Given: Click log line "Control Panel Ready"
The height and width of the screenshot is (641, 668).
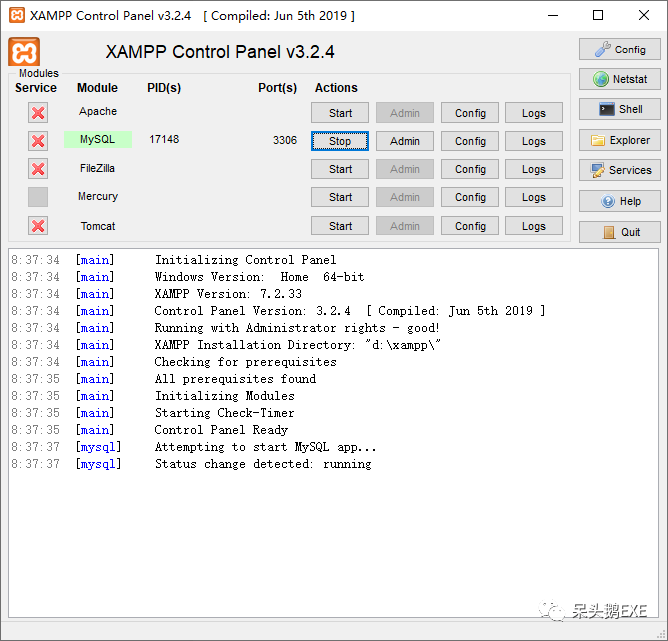Looking at the screenshot, I should pyautogui.click(x=222, y=430).
